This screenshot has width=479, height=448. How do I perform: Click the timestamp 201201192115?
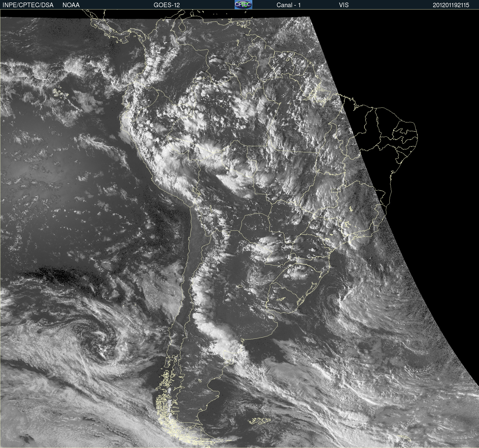451,5
